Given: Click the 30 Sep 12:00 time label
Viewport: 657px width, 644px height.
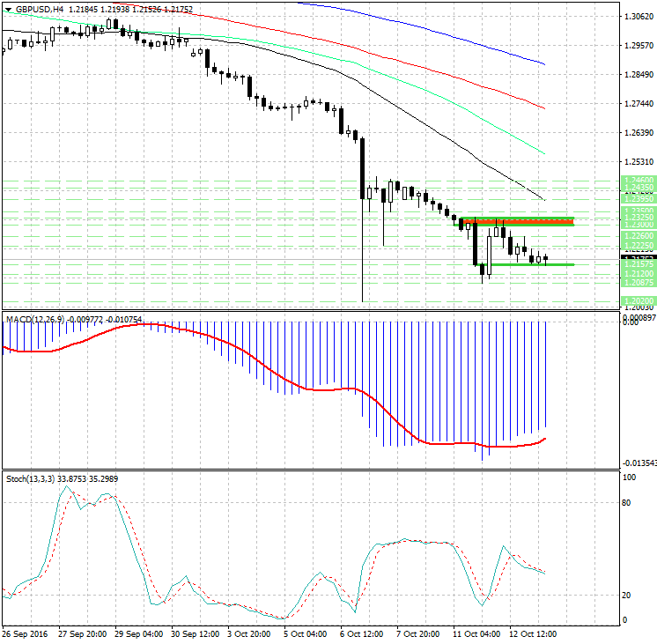Looking at the screenshot, I should 196,634.
